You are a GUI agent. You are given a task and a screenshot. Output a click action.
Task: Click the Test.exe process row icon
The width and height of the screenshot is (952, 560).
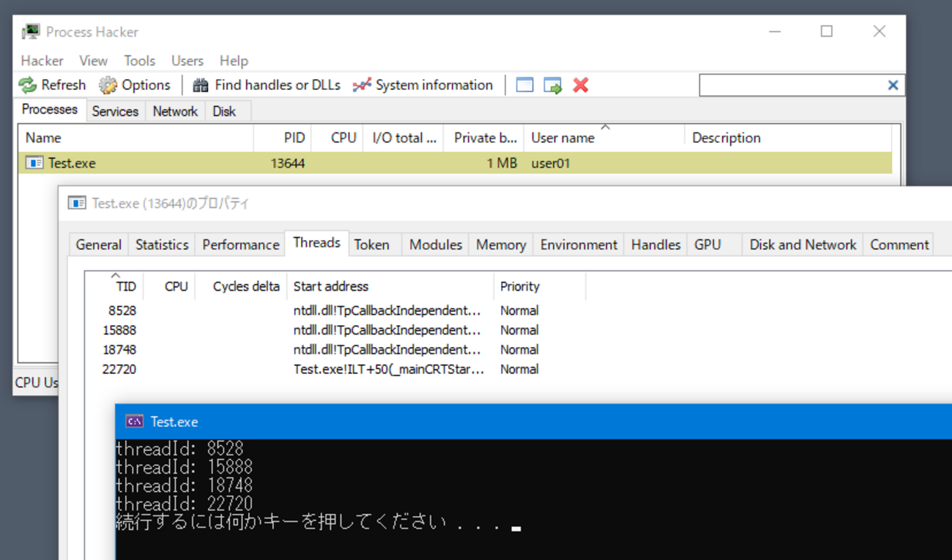34,163
